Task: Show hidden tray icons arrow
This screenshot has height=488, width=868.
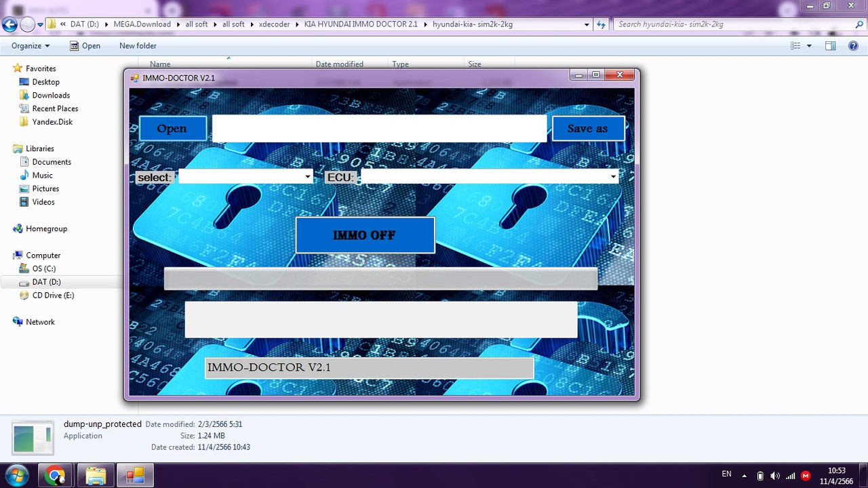Action: point(745,476)
